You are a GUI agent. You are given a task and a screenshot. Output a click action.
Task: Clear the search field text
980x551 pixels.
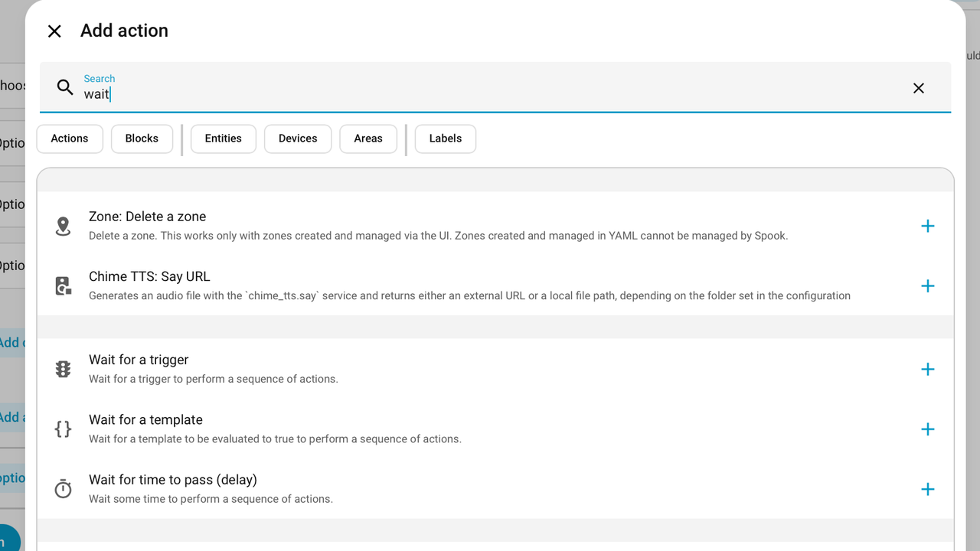(918, 88)
